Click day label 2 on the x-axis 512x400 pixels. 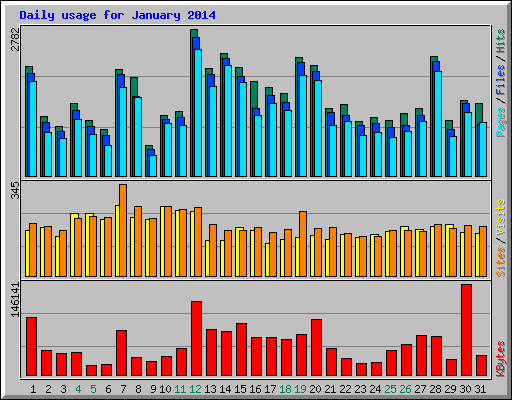(x=48, y=389)
